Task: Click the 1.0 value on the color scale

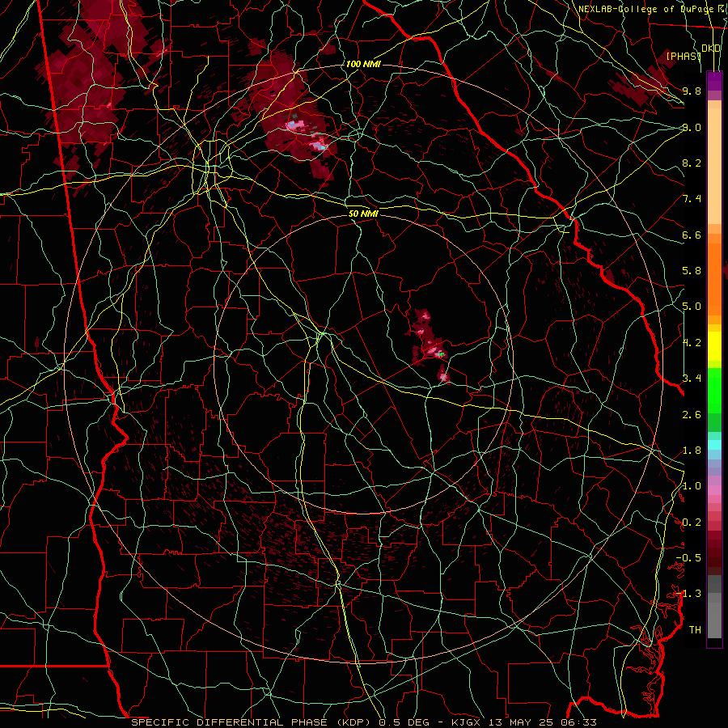Action: coord(692,486)
